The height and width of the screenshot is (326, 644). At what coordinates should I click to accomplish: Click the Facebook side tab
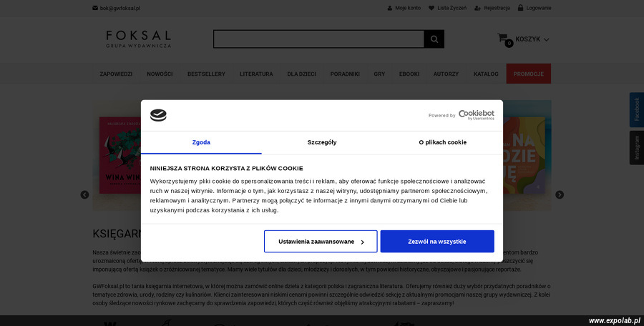coord(637,109)
